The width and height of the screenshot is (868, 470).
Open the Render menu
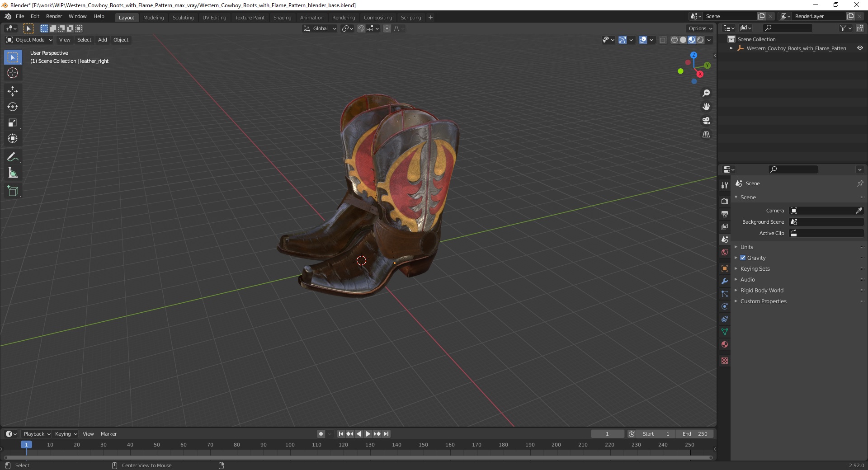click(x=54, y=16)
